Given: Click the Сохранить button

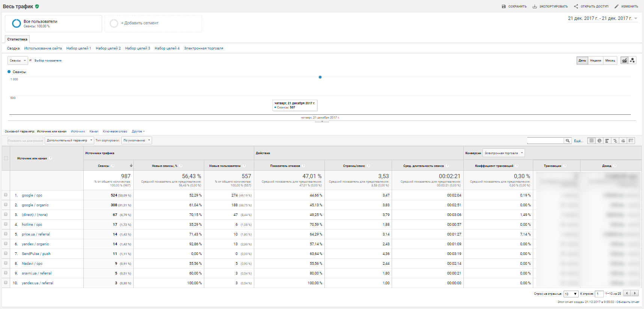Looking at the screenshot, I should [514, 6].
